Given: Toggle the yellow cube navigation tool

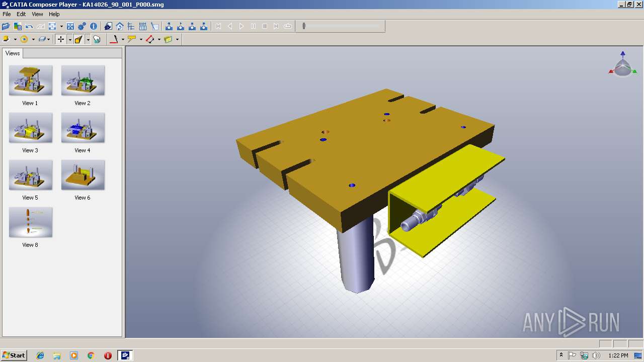Looking at the screenshot, I should click(78, 39).
